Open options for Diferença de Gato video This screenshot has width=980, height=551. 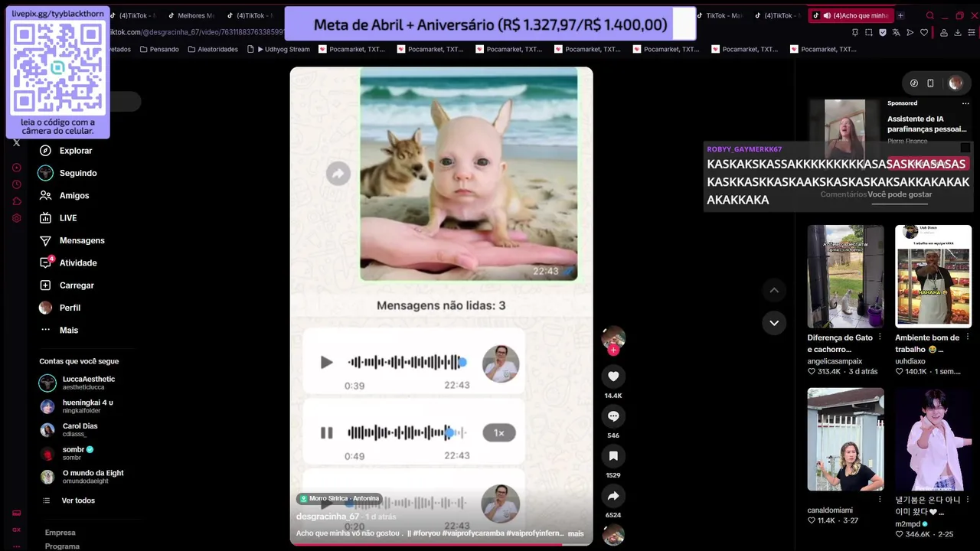(x=879, y=337)
